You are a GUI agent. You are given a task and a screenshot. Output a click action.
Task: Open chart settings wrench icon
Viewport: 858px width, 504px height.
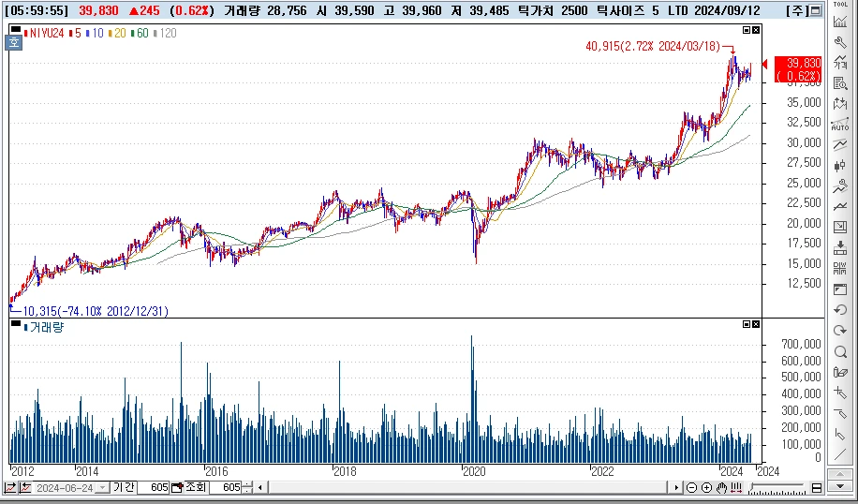840,42
